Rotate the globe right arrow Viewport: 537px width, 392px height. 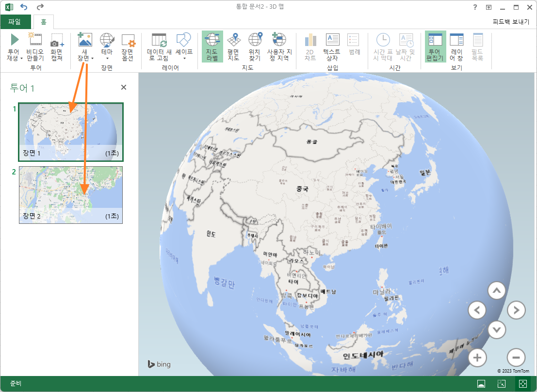pyautogui.click(x=516, y=310)
